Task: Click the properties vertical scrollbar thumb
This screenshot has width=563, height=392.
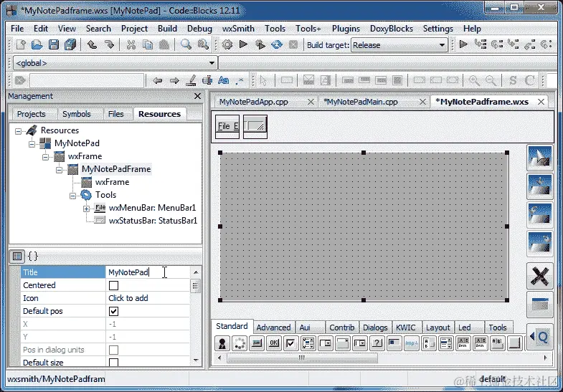Action: point(195,286)
